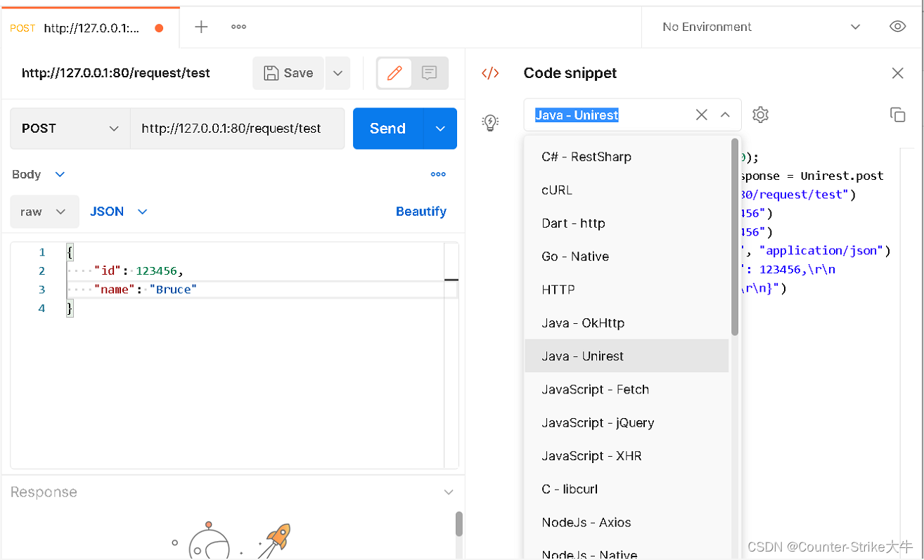This screenshot has width=924, height=560.
Task: Choose Go - Native from the list
Action: click(627, 256)
